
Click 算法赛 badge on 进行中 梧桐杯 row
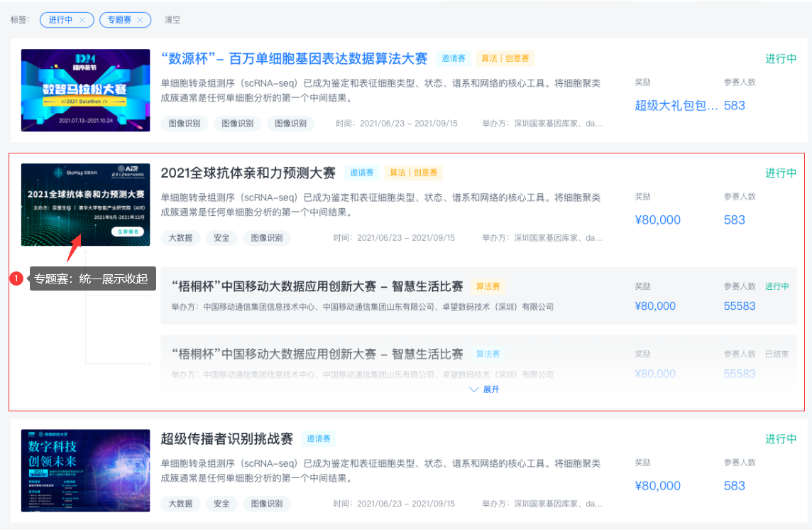click(488, 286)
